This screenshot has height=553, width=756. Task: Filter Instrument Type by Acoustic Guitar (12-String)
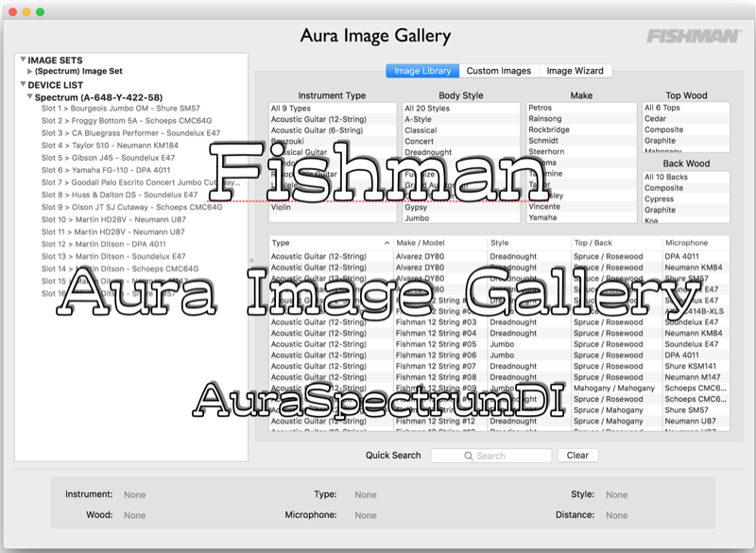(x=333, y=119)
